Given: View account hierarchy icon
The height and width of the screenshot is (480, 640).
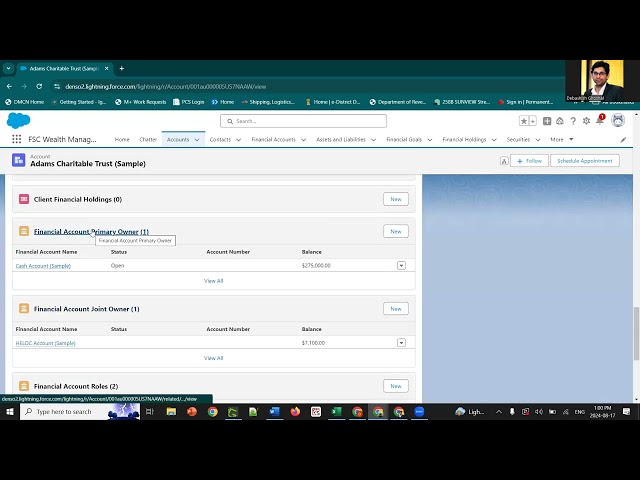Looking at the screenshot, I should click(504, 161).
